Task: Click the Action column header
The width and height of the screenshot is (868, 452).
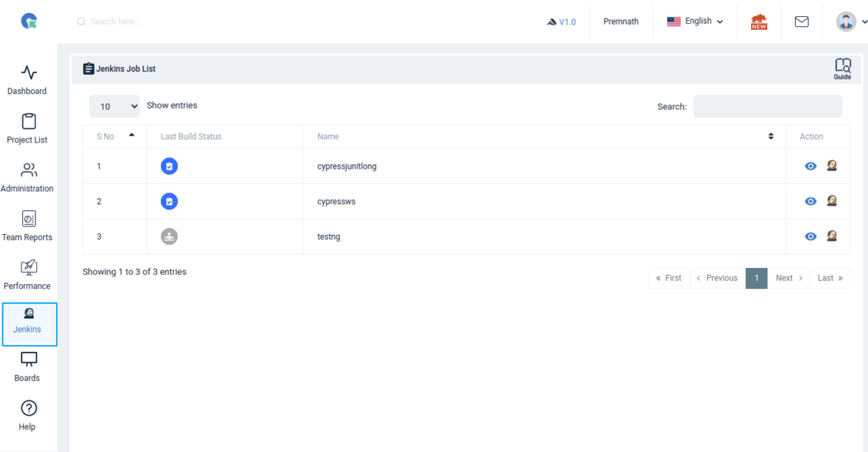Action: pyautogui.click(x=811, y=137)
